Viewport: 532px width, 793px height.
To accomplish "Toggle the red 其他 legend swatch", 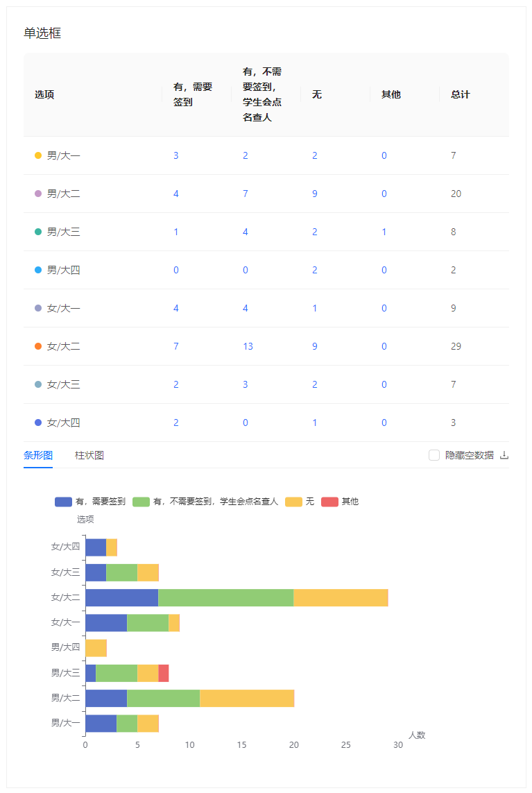I will (x=329, y=502).
